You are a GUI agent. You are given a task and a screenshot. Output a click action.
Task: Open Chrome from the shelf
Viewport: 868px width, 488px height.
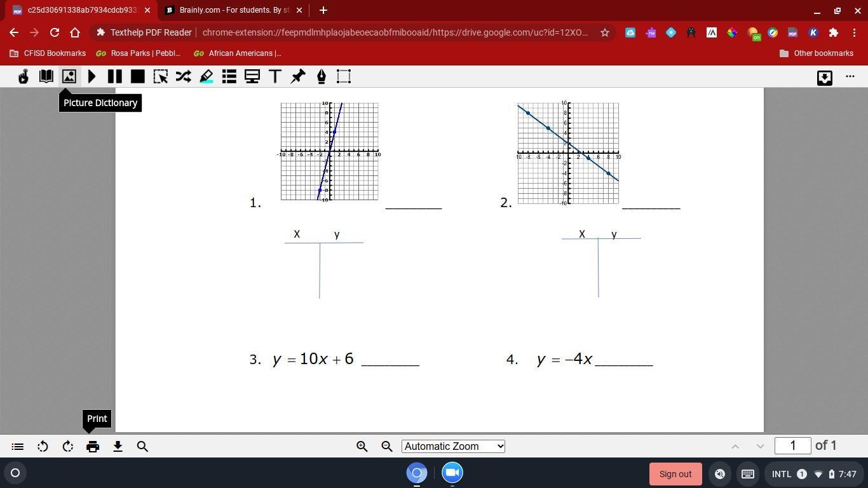417,473
